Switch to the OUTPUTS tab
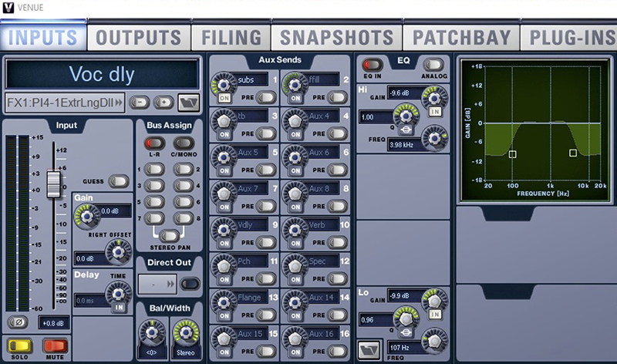 139,38
